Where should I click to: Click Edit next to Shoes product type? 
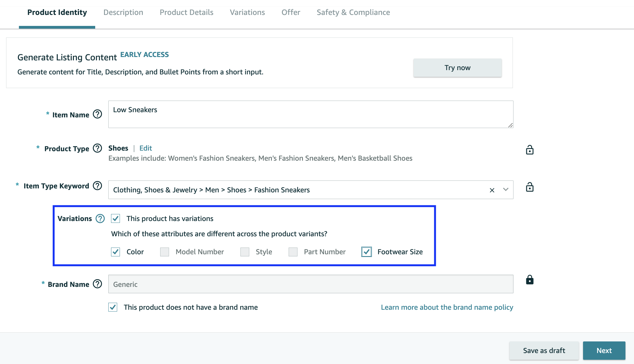(146, 148)
